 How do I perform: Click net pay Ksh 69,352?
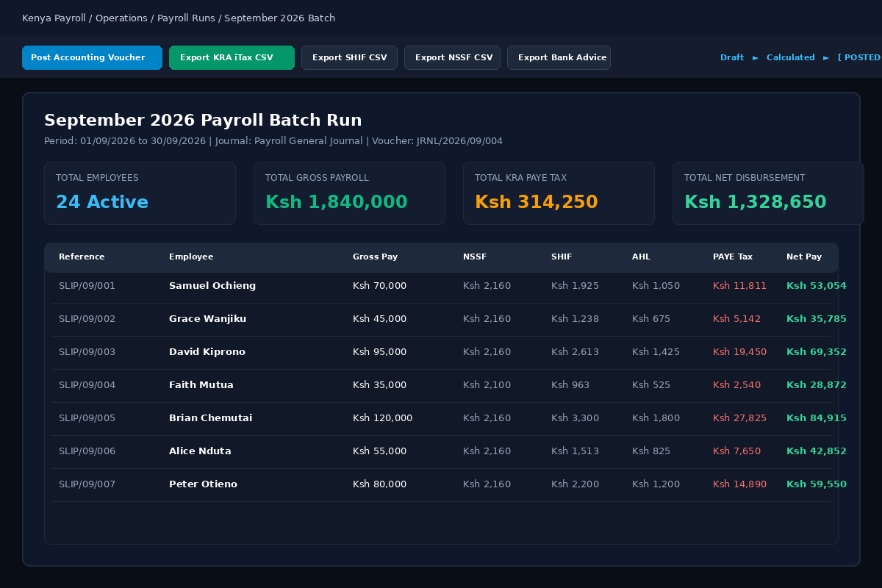tap(817, 352)
